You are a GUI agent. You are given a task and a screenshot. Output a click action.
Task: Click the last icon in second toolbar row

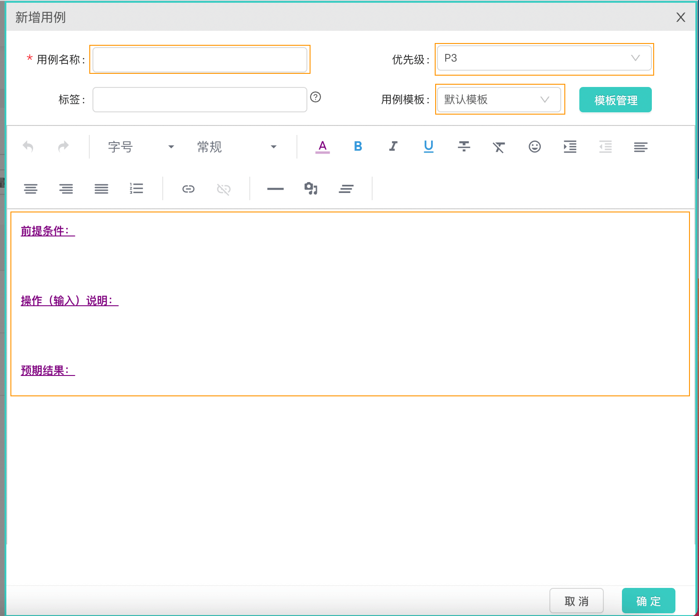click(x=346, y=189)
